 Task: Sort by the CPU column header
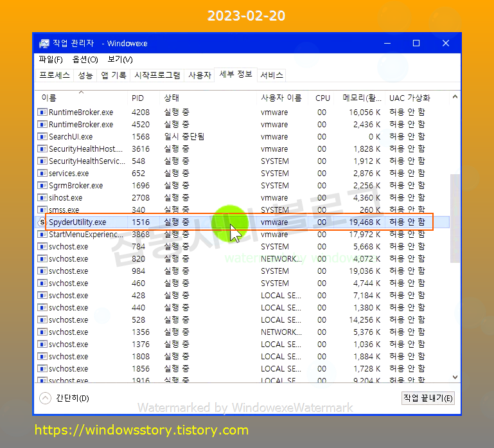[322, 98]
